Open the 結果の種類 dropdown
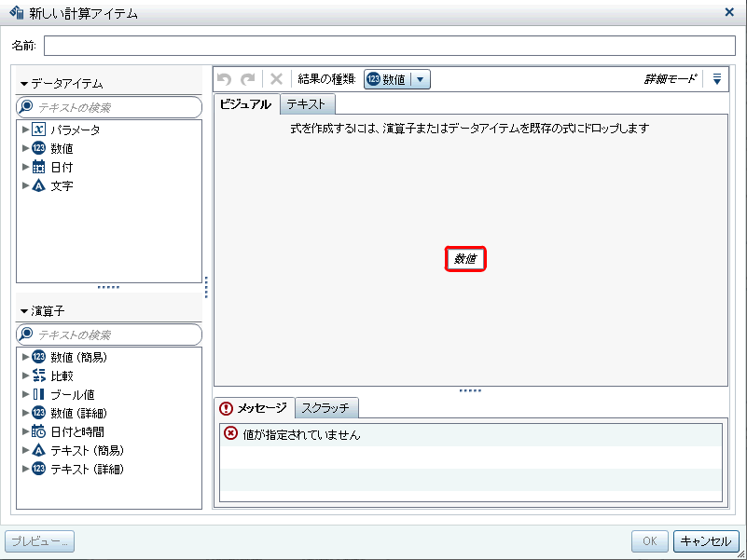The image size is (747, 560). pos(422,78)
